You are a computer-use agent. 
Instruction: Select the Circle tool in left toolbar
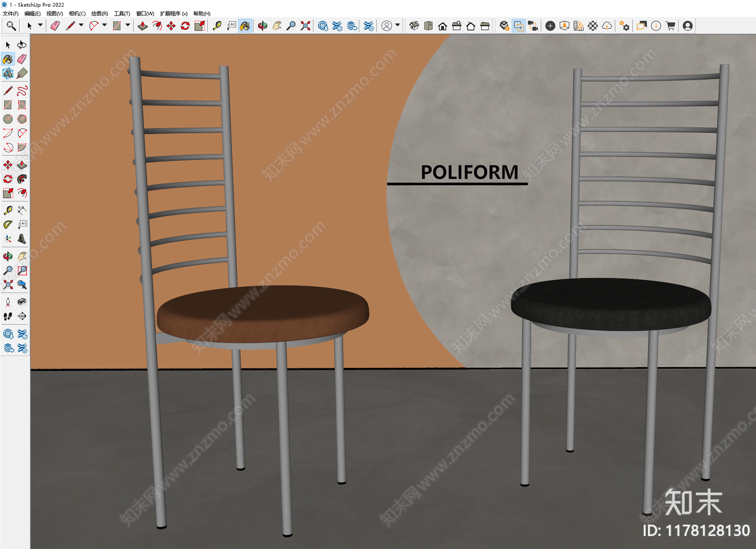[x=8, y=119]
